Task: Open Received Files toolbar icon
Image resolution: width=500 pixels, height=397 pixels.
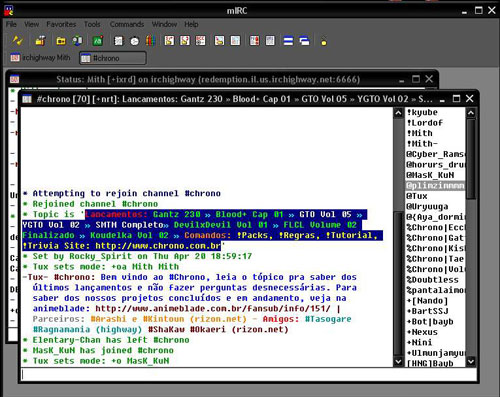Action: [x=219, y=41]
